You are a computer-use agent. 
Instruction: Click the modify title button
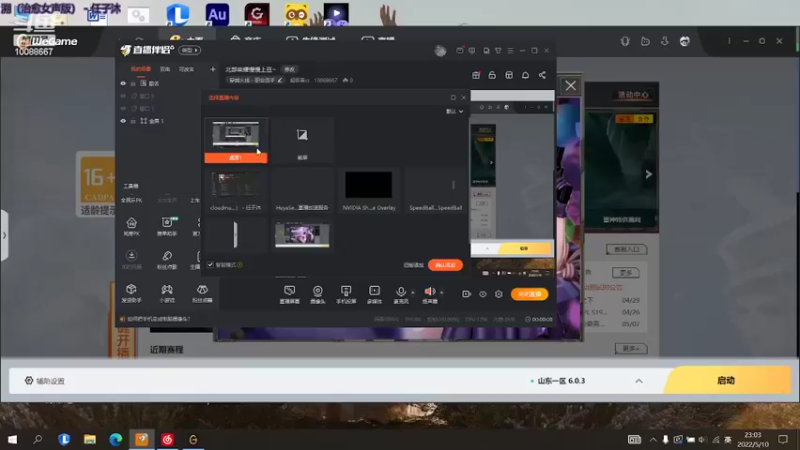coord(289,69)
